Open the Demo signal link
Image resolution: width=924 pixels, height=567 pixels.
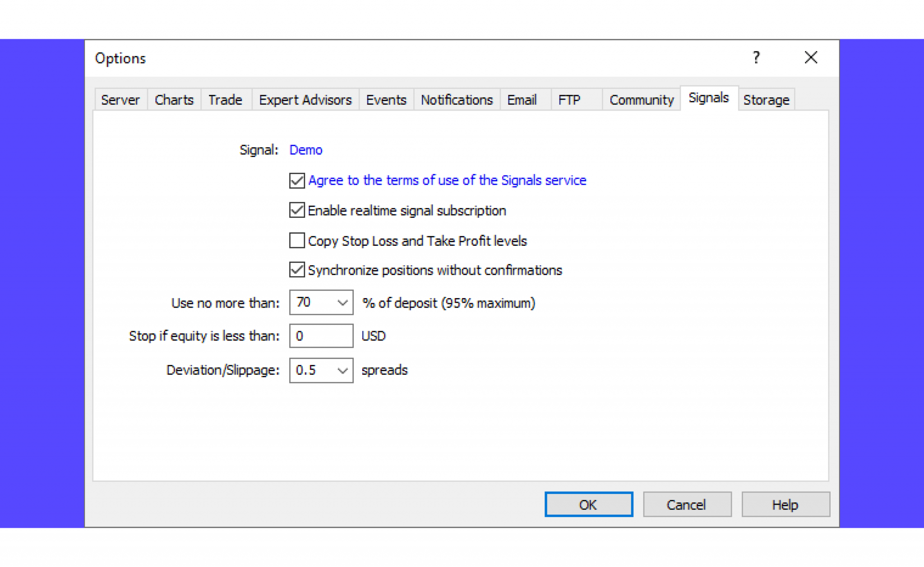[305, 150]
